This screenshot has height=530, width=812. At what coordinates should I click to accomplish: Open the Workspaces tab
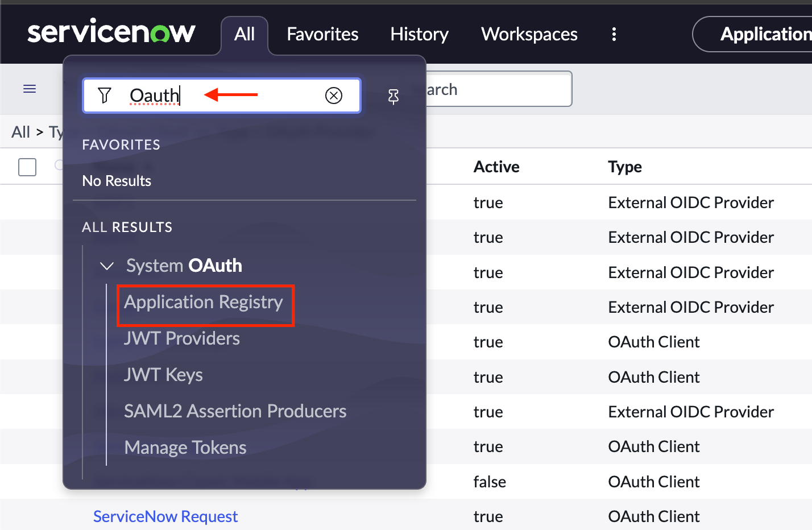pyautogui.click(x=529, y=35)
